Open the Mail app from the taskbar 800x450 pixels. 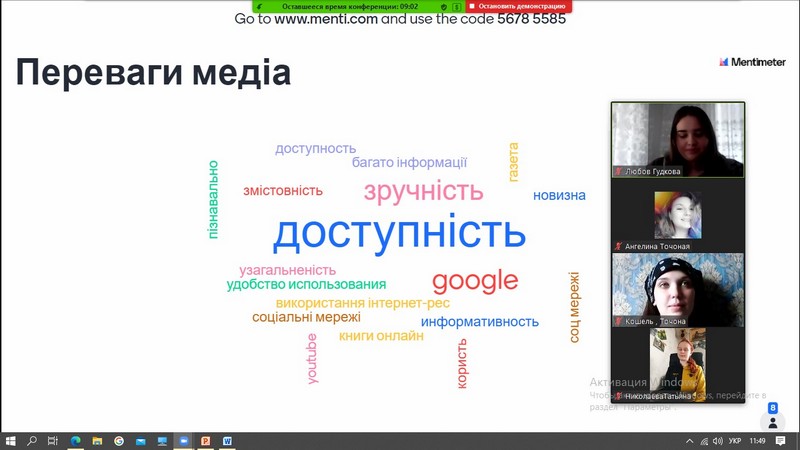click(x=141, y=441)
